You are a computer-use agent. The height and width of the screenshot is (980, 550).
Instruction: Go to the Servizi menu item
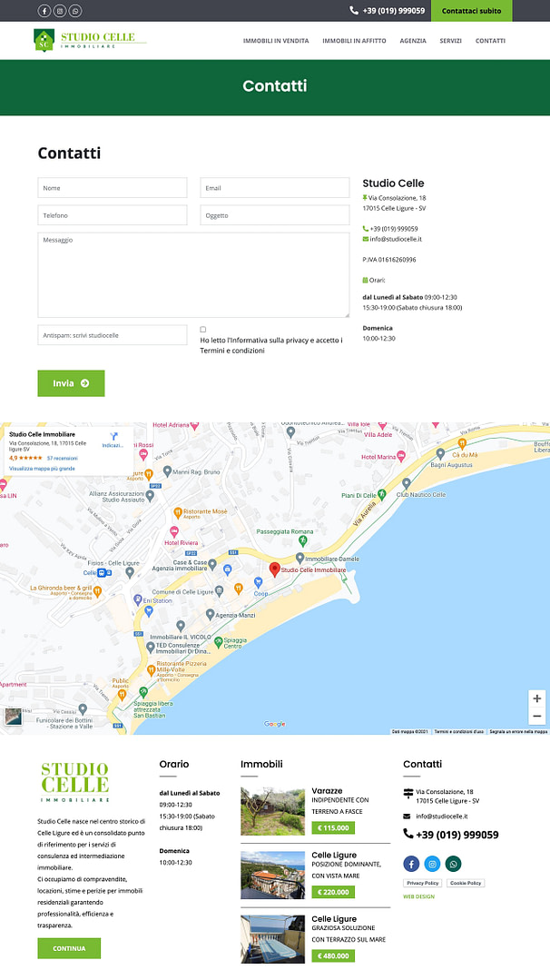click(x=450, y=41)
